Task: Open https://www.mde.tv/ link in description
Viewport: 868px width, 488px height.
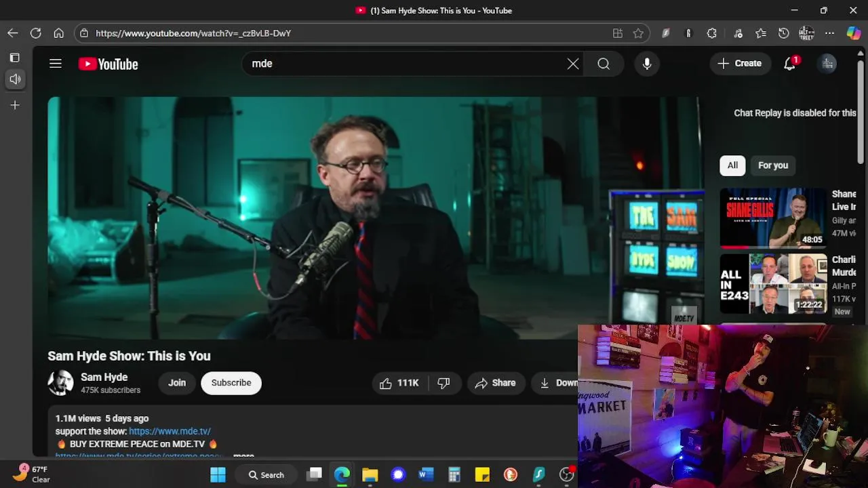Action: 170,431
